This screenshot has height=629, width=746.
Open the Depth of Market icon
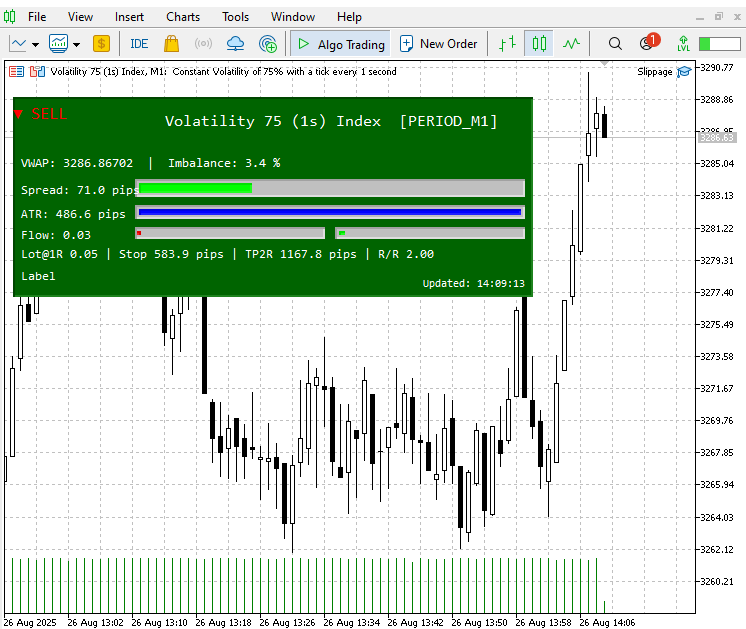37,71
